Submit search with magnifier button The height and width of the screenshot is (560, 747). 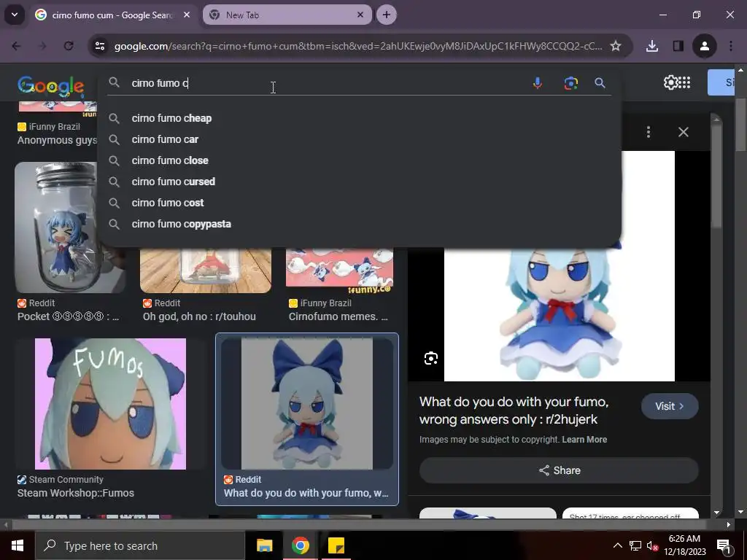pos(600,83)
